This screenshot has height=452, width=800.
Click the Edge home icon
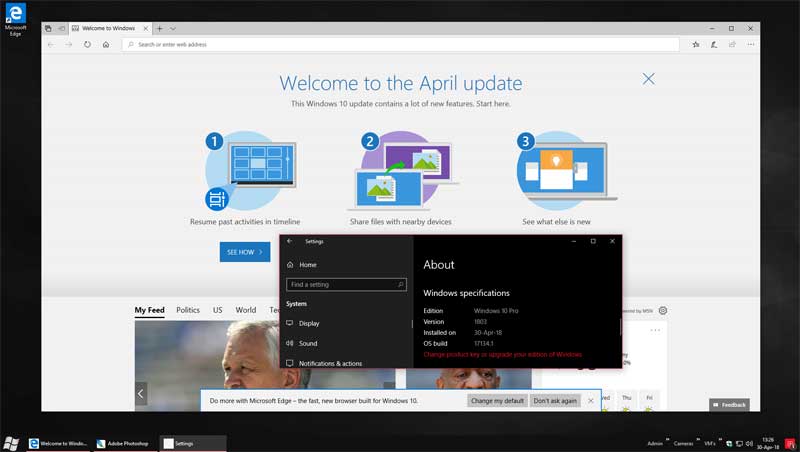pos(106,44)
